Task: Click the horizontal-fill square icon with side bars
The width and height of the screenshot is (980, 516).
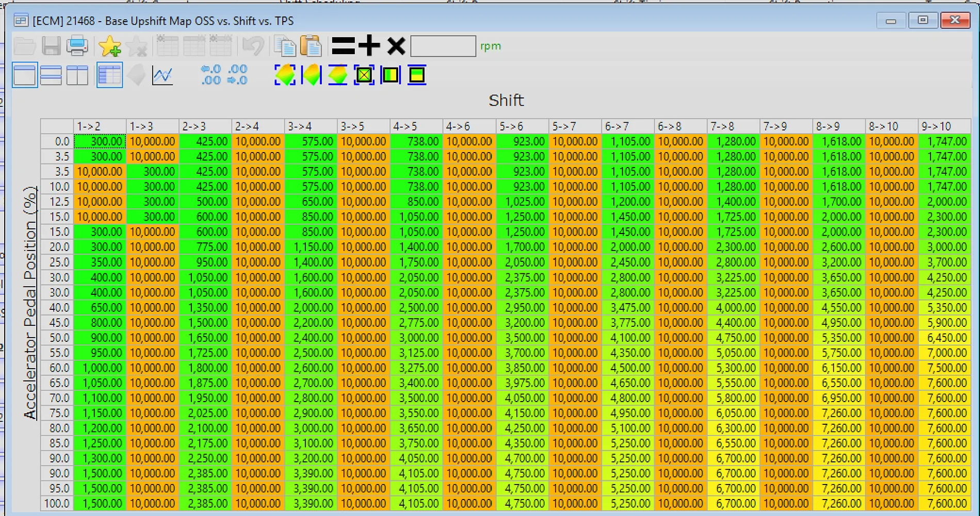Action: pyautogui.click(x=390, y=75)
